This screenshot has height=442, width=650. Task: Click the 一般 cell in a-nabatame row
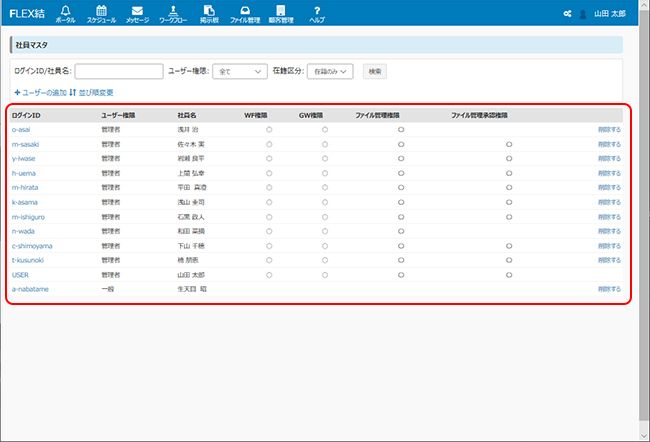coord(108,289)
